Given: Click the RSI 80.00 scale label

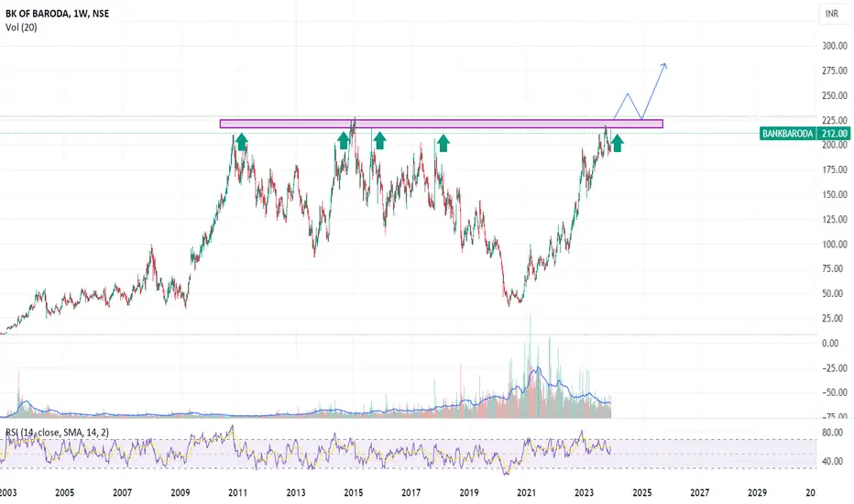Looking at the screenshot, I should 833,433.
